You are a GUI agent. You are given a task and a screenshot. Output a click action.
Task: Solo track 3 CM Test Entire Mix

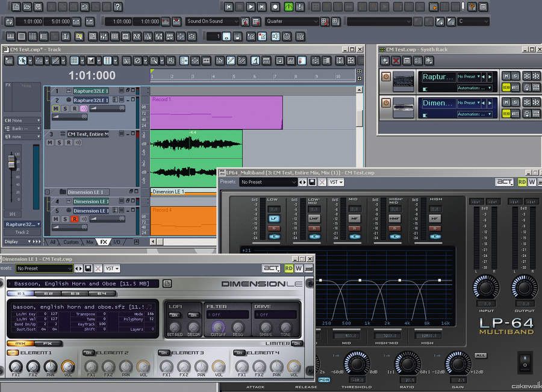pyautogui.click(x=60, y=143)
